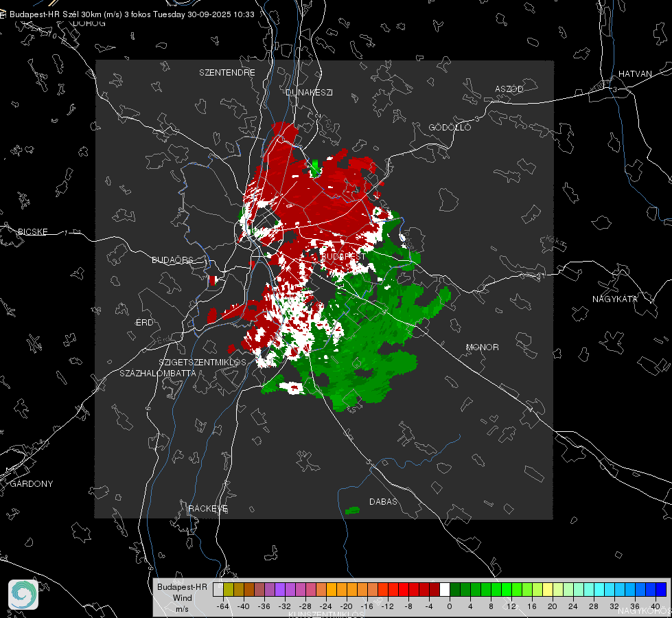Click the olive -64 legend swatch
The height and width of the screenshot is (618, 672).
tap(229, 590)
